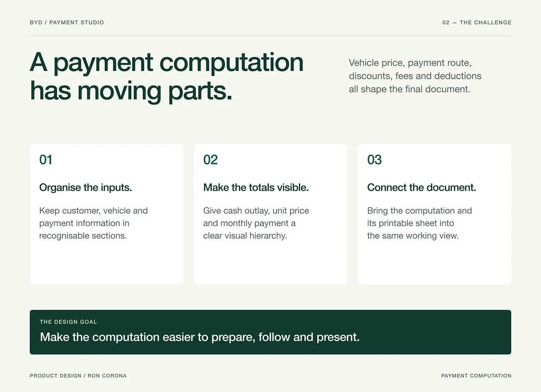This screenshot has height=392, width=541.
Task: Open the 'Connect the document.' card heading
Action: tap(422, 187)
